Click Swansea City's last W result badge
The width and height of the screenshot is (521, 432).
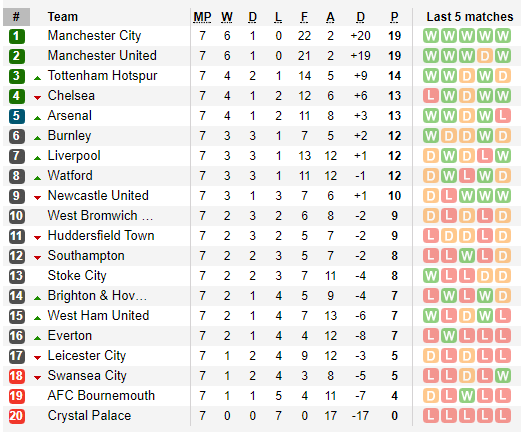tap(503, 376)
